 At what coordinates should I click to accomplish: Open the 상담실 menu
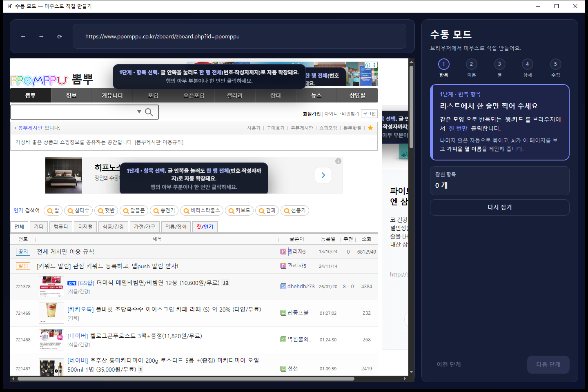(357, 96)
